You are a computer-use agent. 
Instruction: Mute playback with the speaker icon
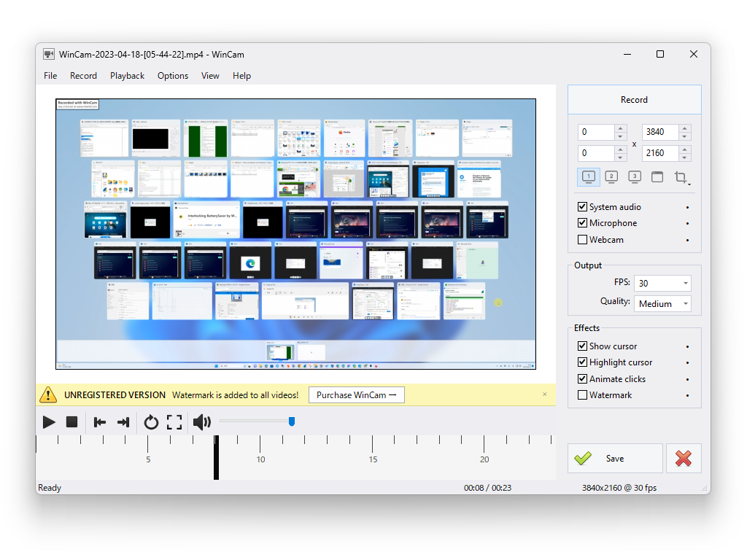coord(201,421)
